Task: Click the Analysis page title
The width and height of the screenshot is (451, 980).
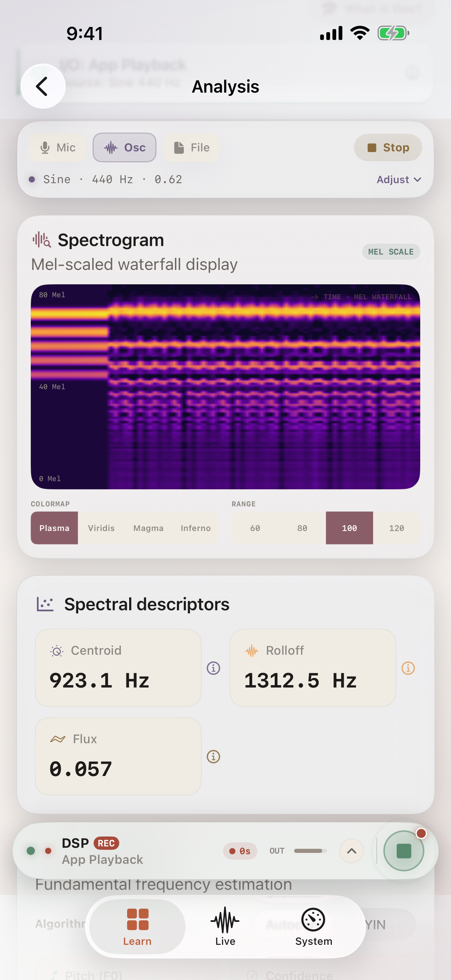Action: pyautogui.click(x=225, y=86)
